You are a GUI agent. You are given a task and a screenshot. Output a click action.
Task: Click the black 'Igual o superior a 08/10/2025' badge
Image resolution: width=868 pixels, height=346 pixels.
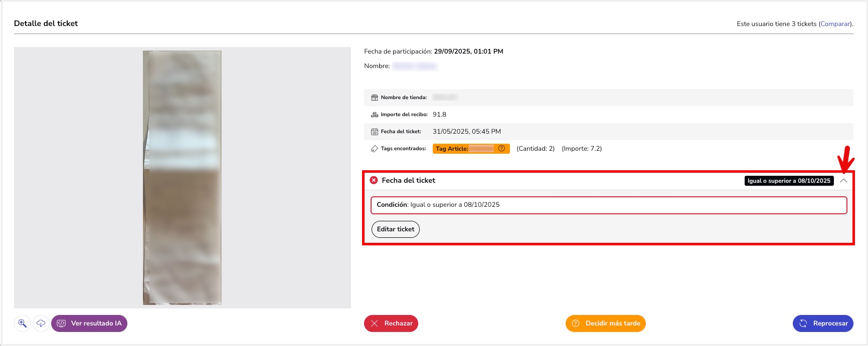click(789, 181)
